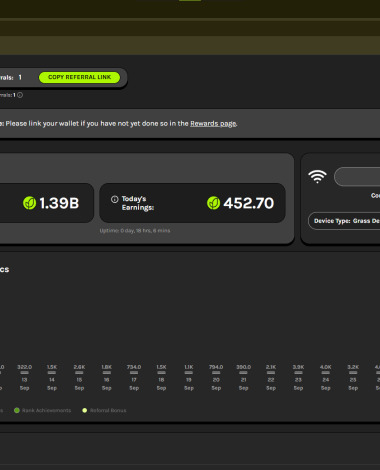Click the Rank Achievements legend label
The image size is (380, 470).
[46, 410]
